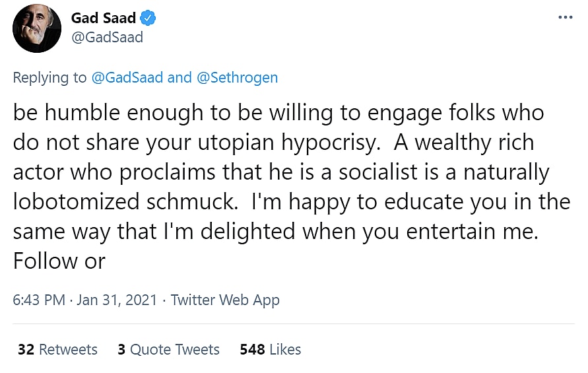Show the 3 Quote Tweets
The height and width of the screenshot is (373, 588).
168,349
